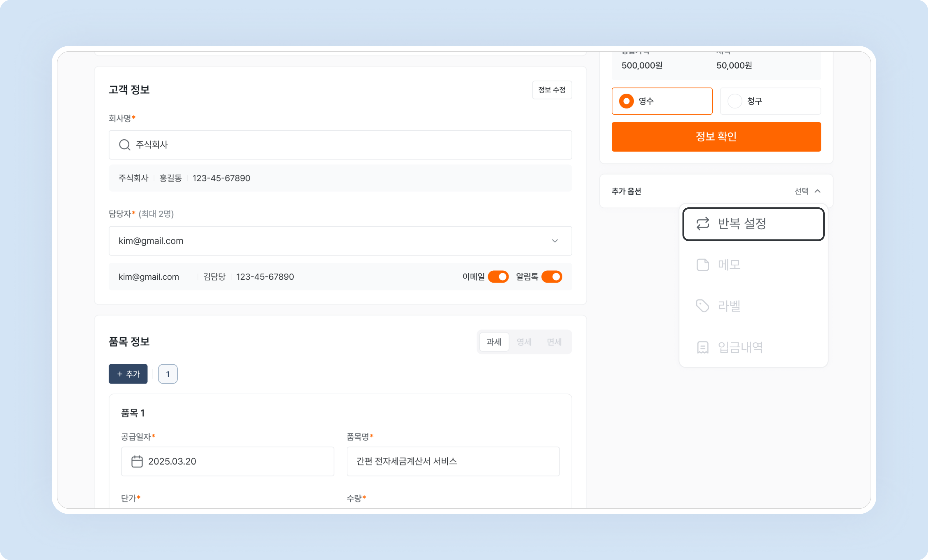
Task: Disable the 이메일 toggle
Action: point(498,276)
